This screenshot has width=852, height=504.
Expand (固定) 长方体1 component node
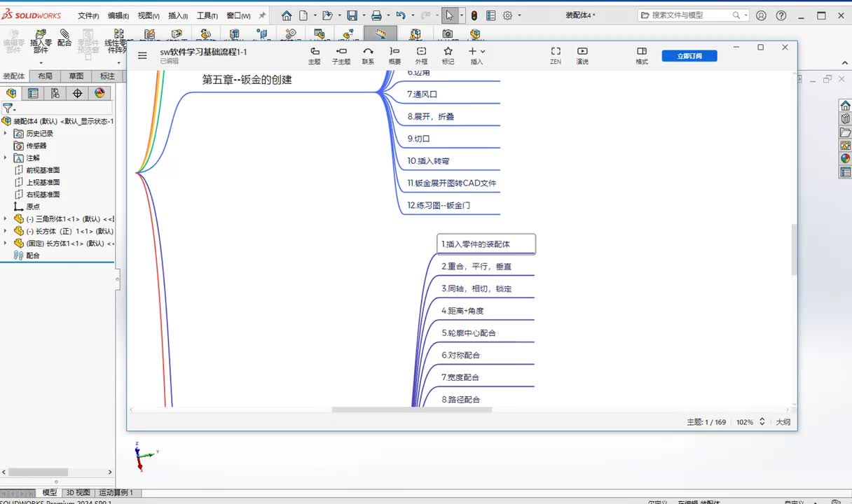point(6,243)
